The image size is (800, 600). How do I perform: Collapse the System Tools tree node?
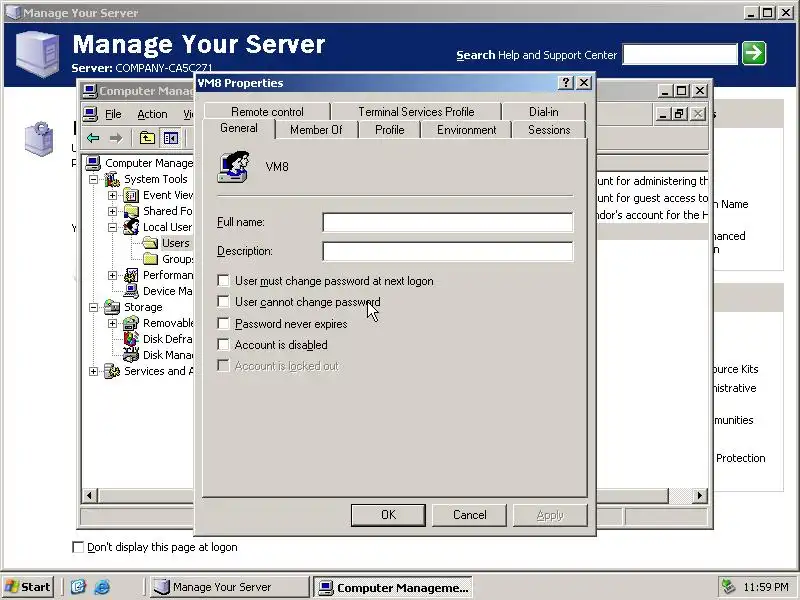[93, 179]
